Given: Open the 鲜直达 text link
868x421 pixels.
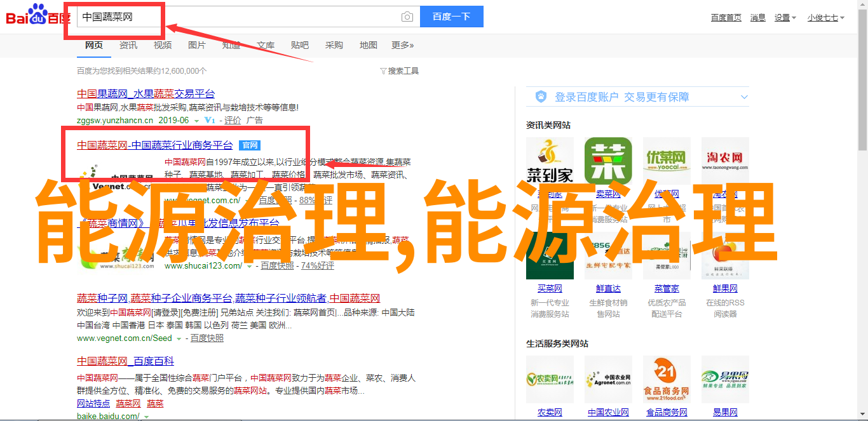Looking at the screenshot, I should point(608,288).
